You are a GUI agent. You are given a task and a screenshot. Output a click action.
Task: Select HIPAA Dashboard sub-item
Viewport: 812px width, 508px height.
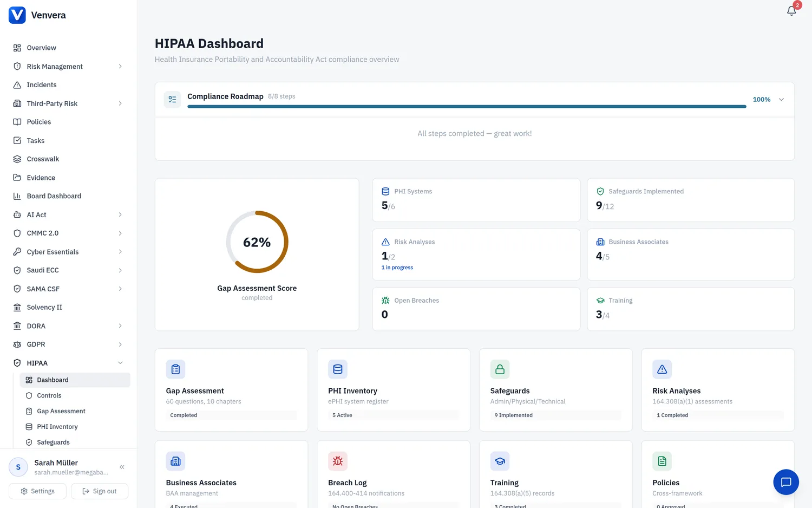[x=75, y=380]
